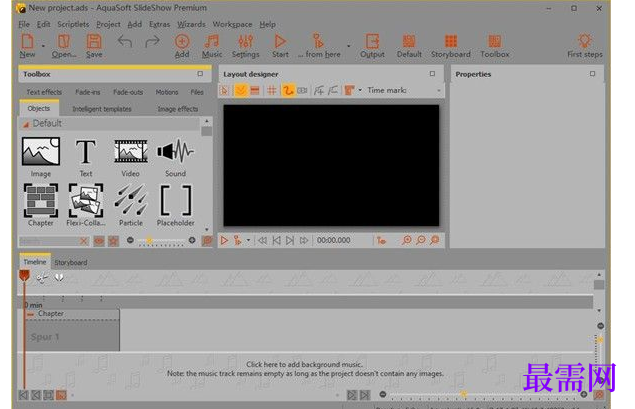Viewport: 635px width, 409px height.
Task: Select the Text object in Toolbox
Action: click(x=86, y=157)
